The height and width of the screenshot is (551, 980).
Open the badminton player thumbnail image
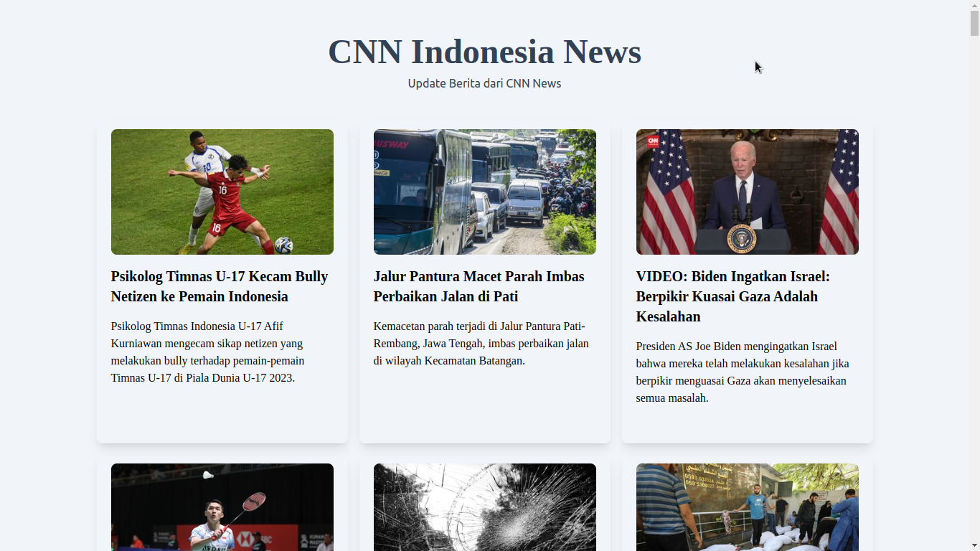tap(222, 507)
